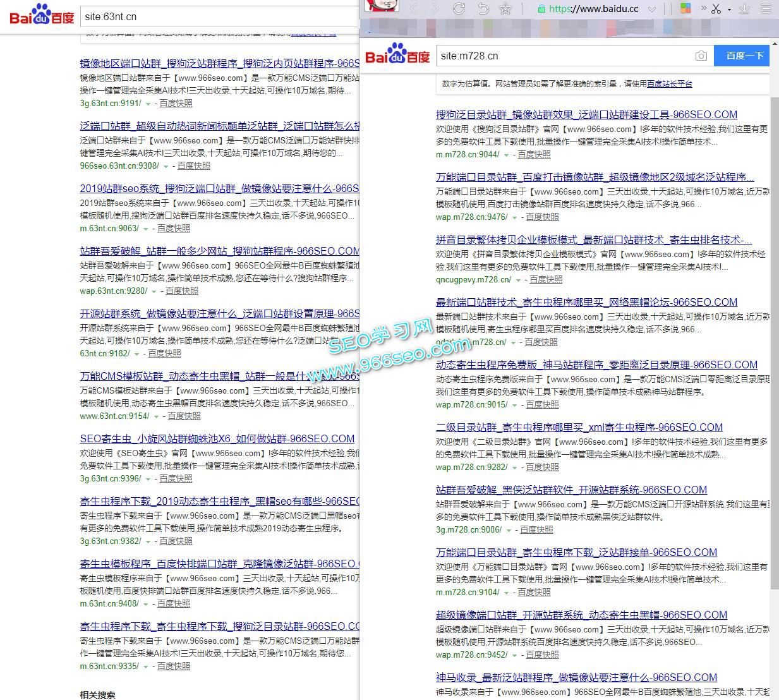Screen dimensions: 779x700
Task: Open result 万能端口目录站群_寄生虫程序下载
Action: 576,552
